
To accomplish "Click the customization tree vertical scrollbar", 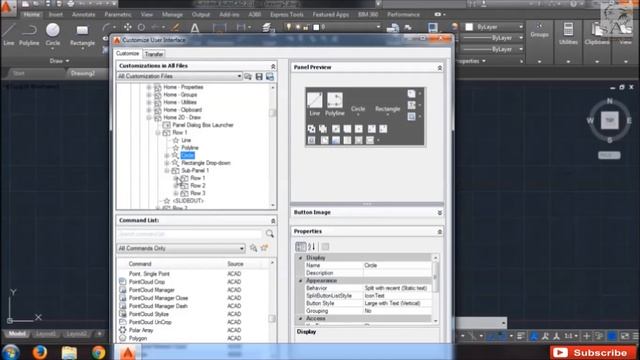I will (x=273, y=147).
